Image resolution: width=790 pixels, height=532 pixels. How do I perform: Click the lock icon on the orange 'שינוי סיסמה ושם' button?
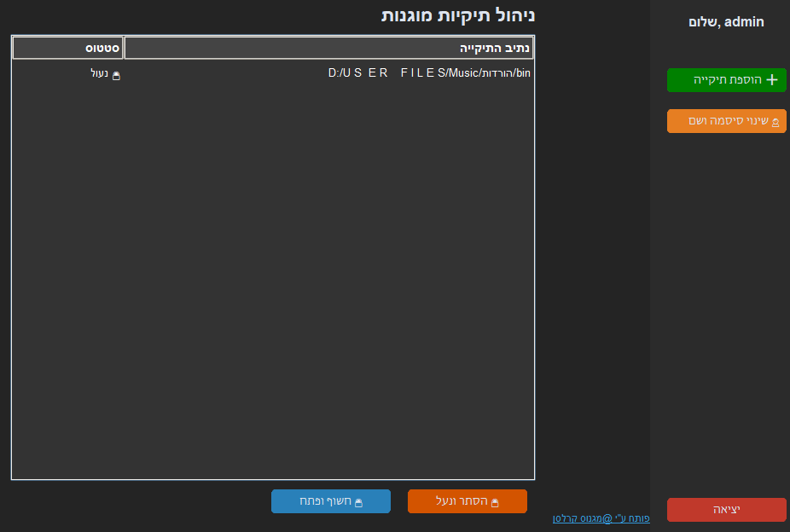775,122
